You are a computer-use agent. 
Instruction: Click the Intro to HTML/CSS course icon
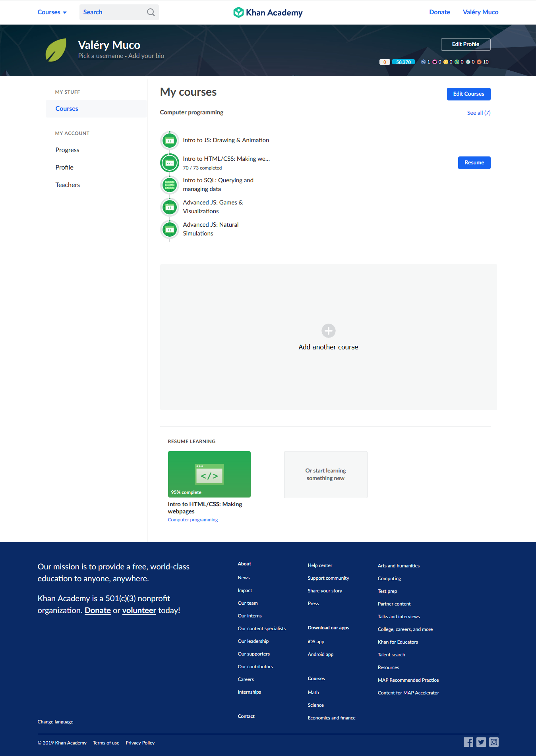coord(170,163)
